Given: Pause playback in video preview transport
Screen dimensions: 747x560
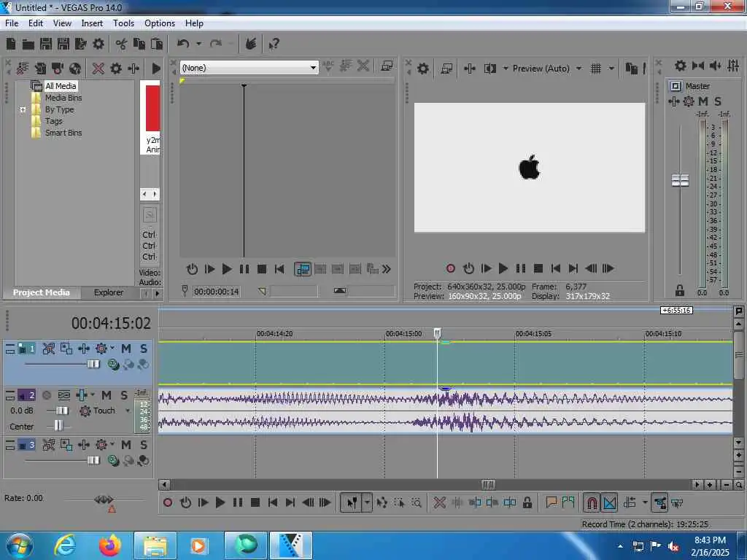Looking at the screenshot, I should coord(520,268).
